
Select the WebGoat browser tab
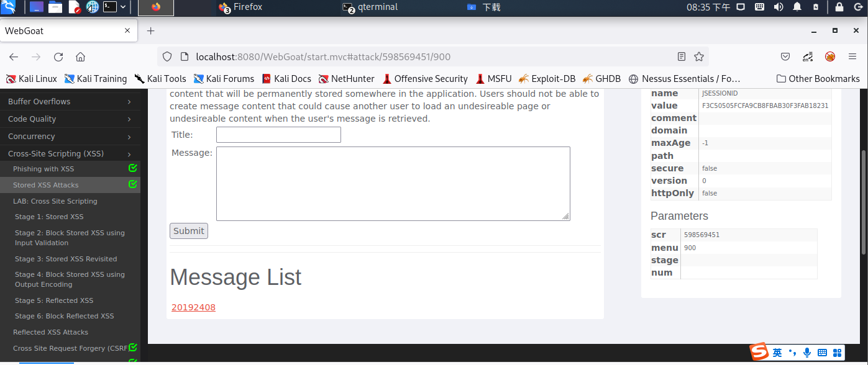[x=68, y=30]
